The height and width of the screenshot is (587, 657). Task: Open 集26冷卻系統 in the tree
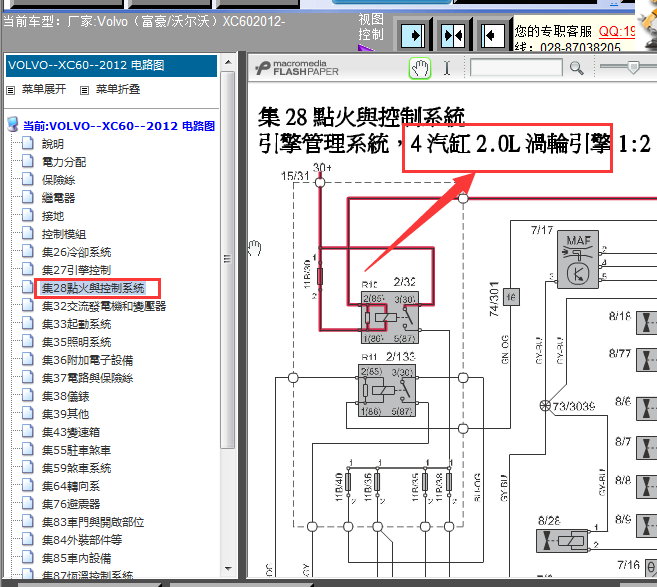[76, 252]
